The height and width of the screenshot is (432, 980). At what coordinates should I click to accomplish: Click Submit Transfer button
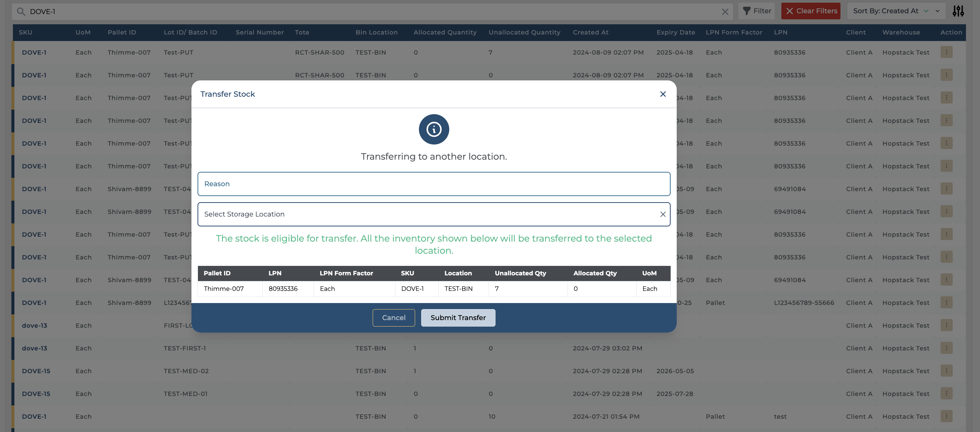458,318
